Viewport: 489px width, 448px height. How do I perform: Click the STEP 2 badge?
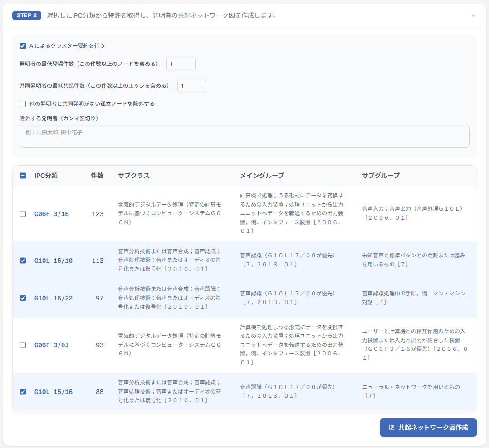coord(27,15)
